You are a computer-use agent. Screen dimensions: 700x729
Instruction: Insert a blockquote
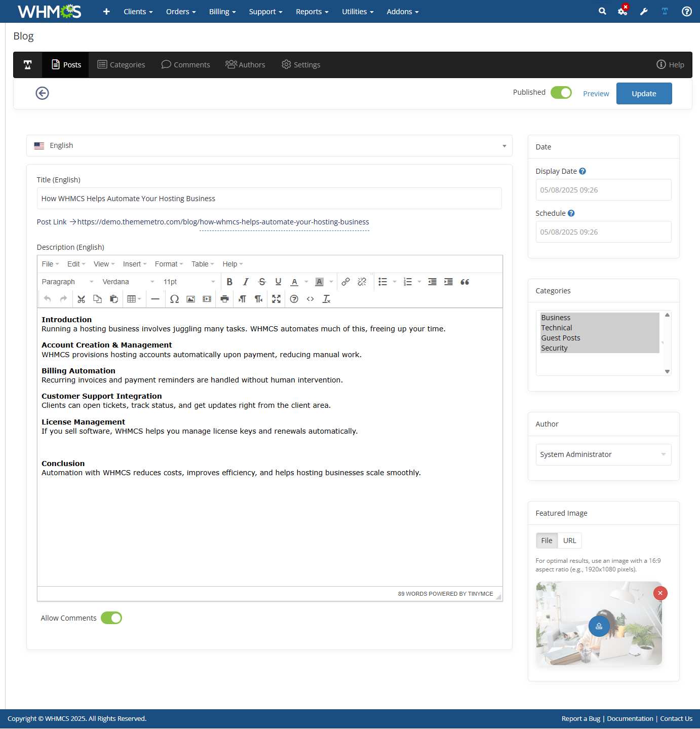tap(464, 282)
